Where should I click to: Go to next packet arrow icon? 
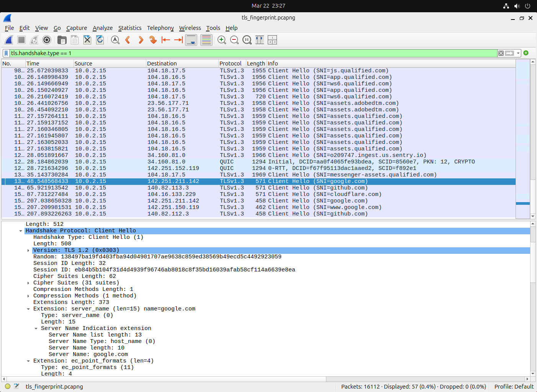141,40
